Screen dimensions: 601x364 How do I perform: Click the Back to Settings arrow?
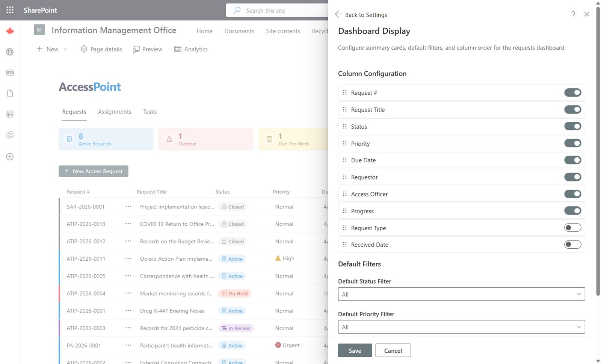click(x=338, y=14)
